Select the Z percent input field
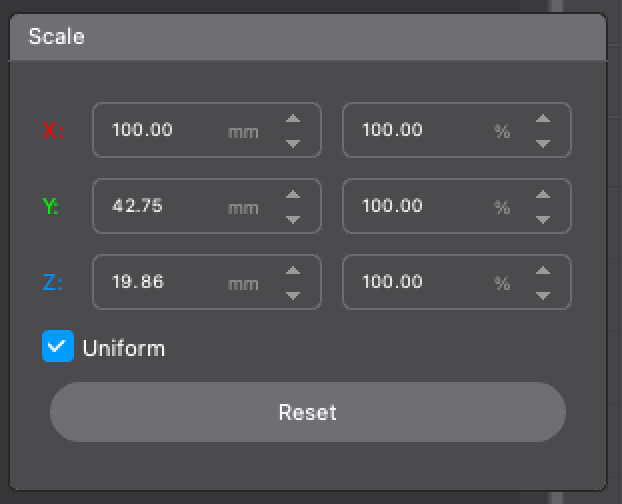Image resolution: width=622 pixels, height=504 pixels. (x=457, y=282)
